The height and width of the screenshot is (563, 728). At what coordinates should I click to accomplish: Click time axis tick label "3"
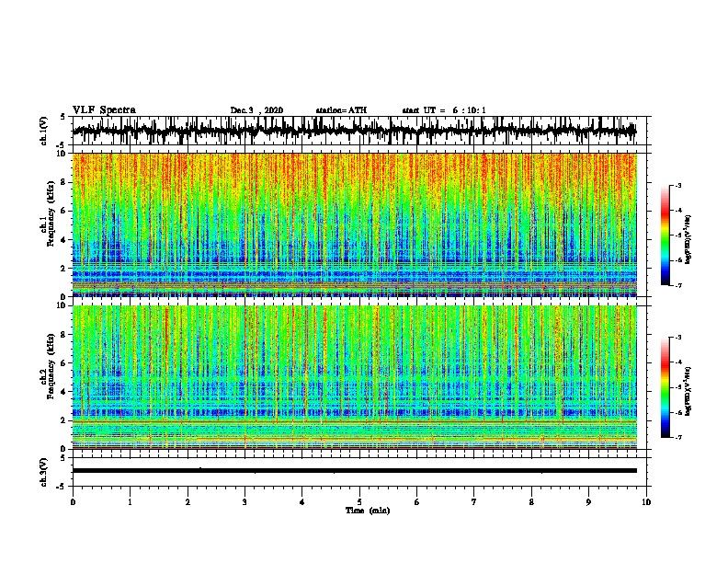click(245, 502)
